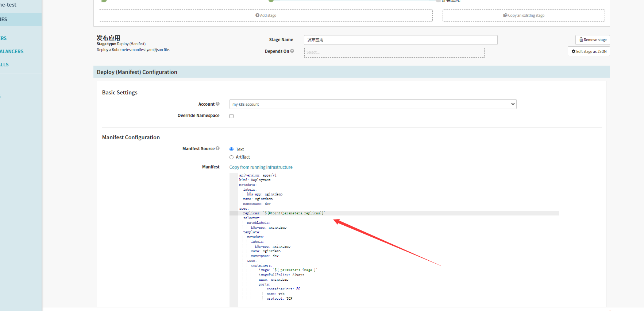This screenshot has width=644, height=311.
Task: Click the help icon beside Depends On
Action: click(292, 51)
